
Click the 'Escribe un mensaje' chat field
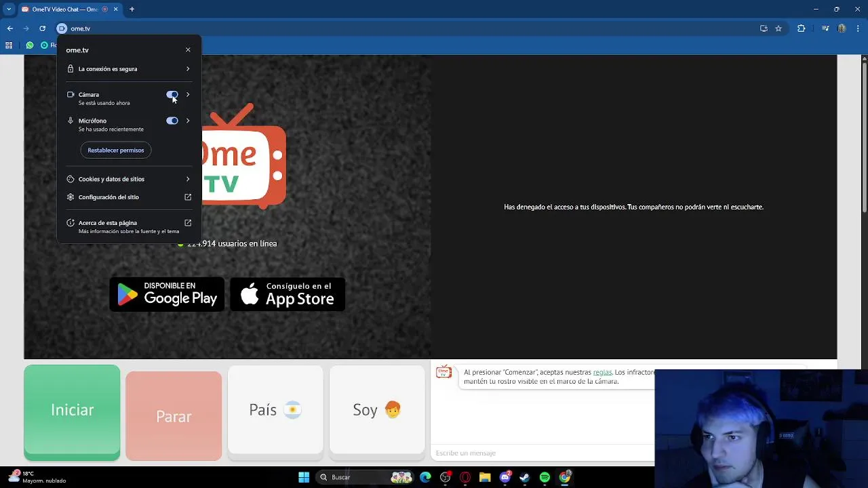click(x=542, y=453)
